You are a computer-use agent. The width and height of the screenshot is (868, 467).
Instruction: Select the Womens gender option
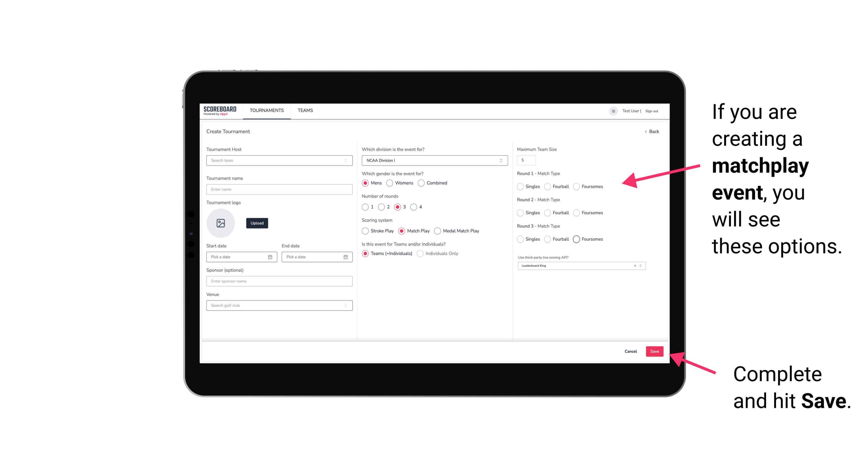pos(390,183)
